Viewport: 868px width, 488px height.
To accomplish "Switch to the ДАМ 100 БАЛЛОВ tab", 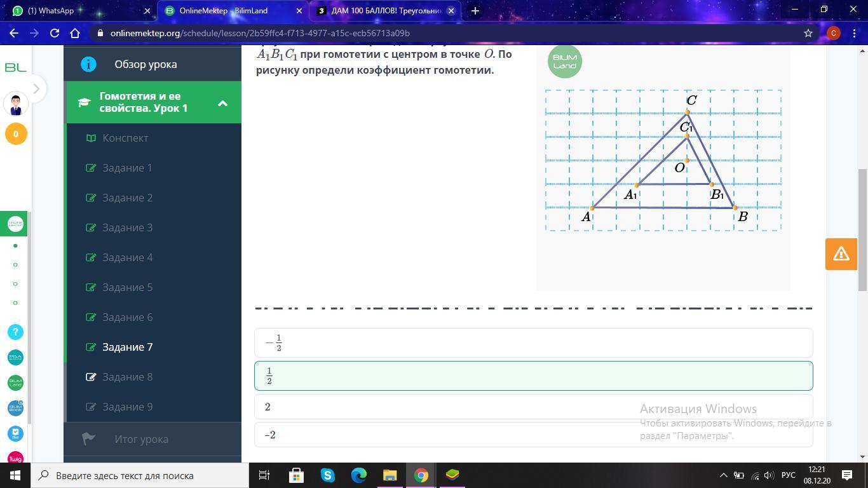I will click(x=386, y=11).
